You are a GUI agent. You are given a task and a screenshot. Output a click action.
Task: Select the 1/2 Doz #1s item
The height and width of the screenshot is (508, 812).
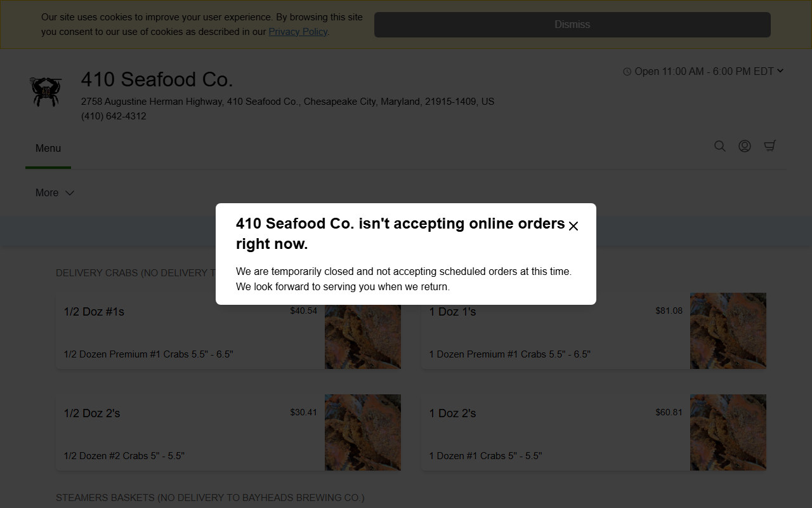point(228,331)
